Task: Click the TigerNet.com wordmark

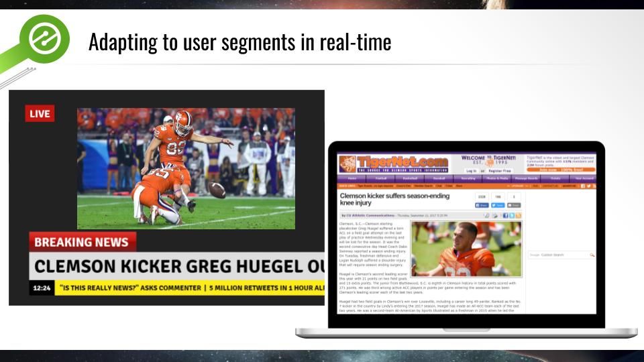Action: (x=402, y=161)
